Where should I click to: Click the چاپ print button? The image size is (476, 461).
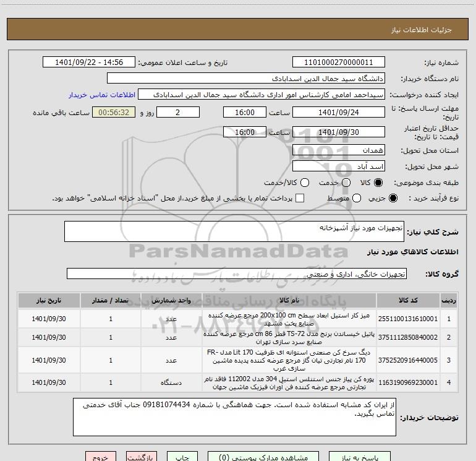tap(182, 457)
